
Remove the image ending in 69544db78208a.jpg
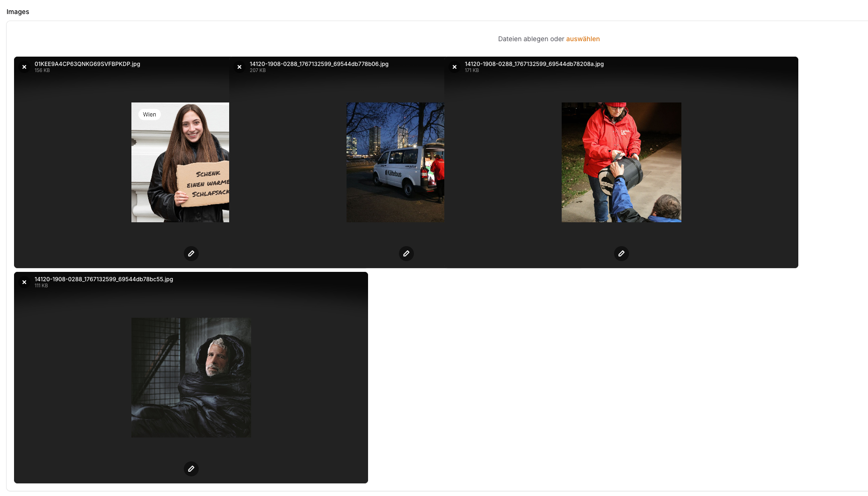tap(455, 67)
